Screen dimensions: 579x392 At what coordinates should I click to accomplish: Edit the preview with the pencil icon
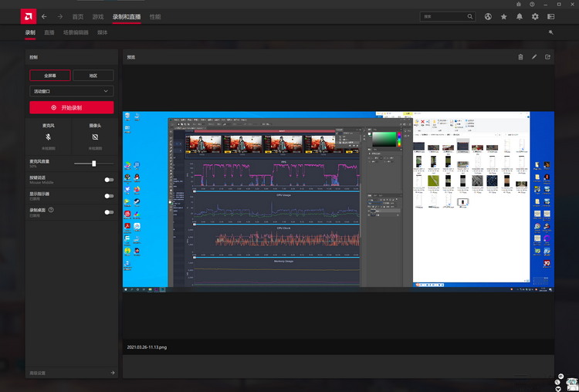tap(534, 57)
